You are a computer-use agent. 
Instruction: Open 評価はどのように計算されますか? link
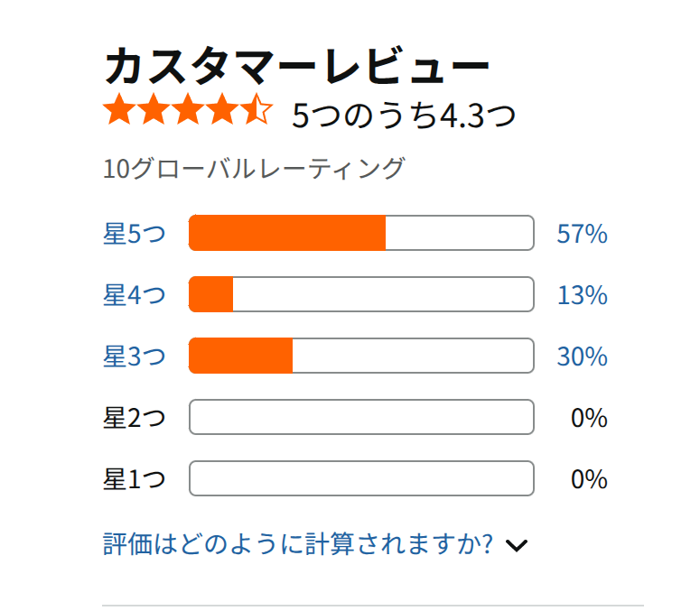tap(298, 544)
